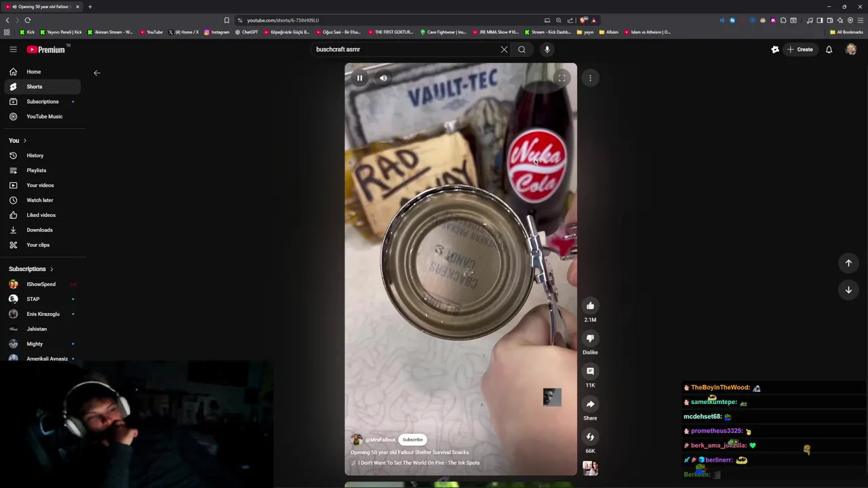Close the Opening 50 year old Fallout tab

[77, 7]
